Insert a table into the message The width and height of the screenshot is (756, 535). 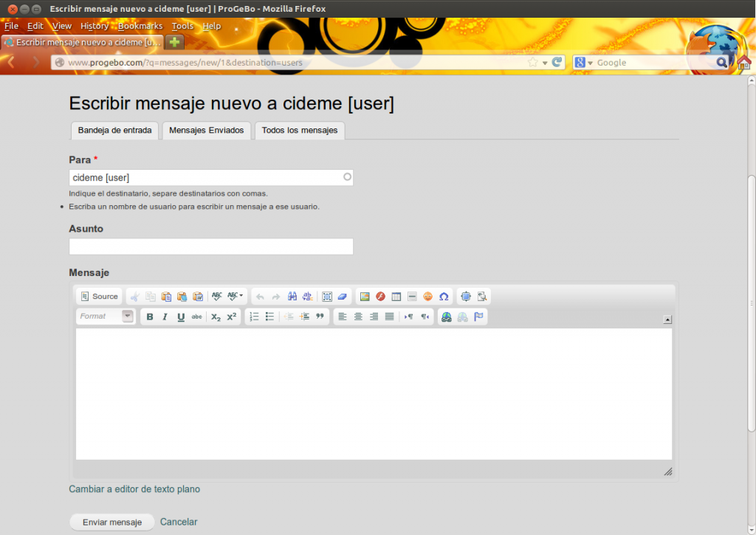click(396, 297)
